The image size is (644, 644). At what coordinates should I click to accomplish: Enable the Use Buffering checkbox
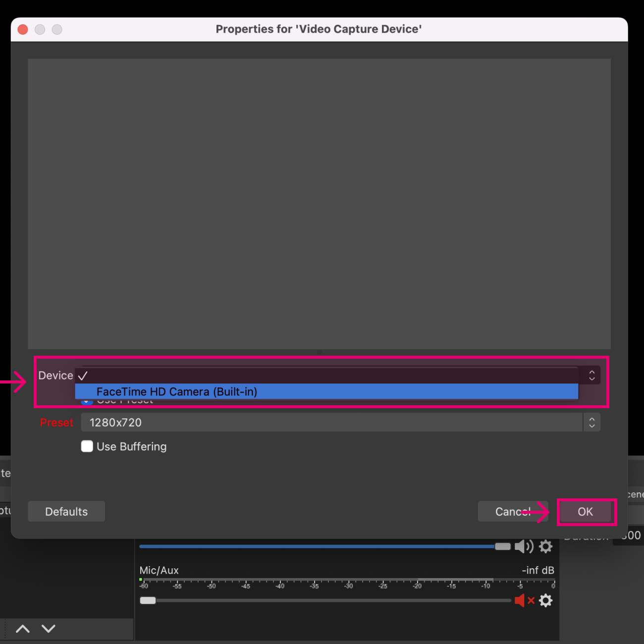point(87,446)
